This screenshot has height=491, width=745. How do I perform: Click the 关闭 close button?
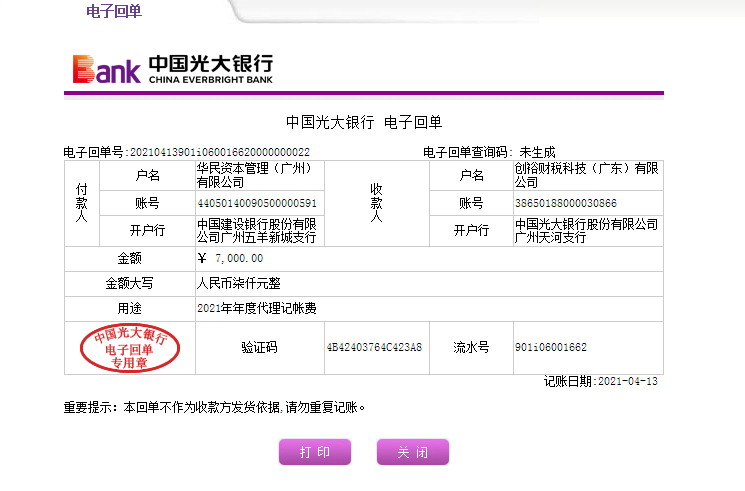(413, 452)
